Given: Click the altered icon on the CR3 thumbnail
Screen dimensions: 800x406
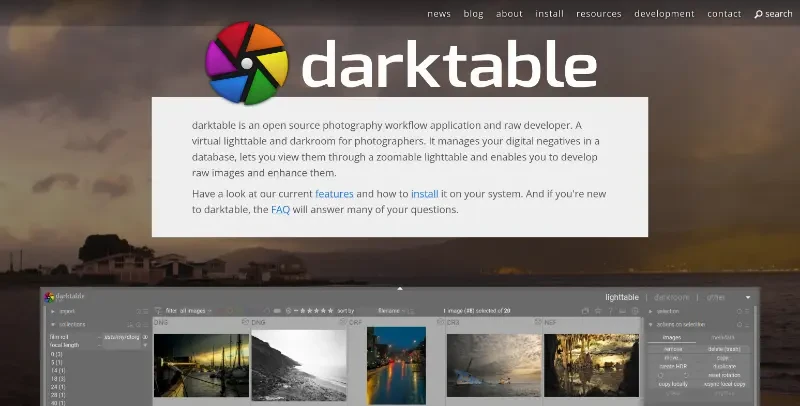Looking at the screenshot, I should [x=537, y=322].
